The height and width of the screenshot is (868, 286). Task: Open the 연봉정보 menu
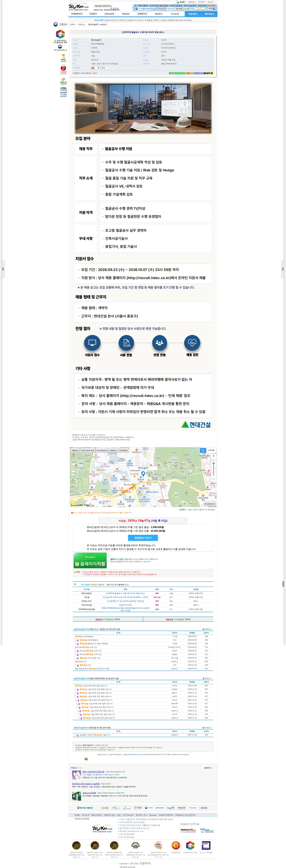pyautogui.click(x=126, y=14)
